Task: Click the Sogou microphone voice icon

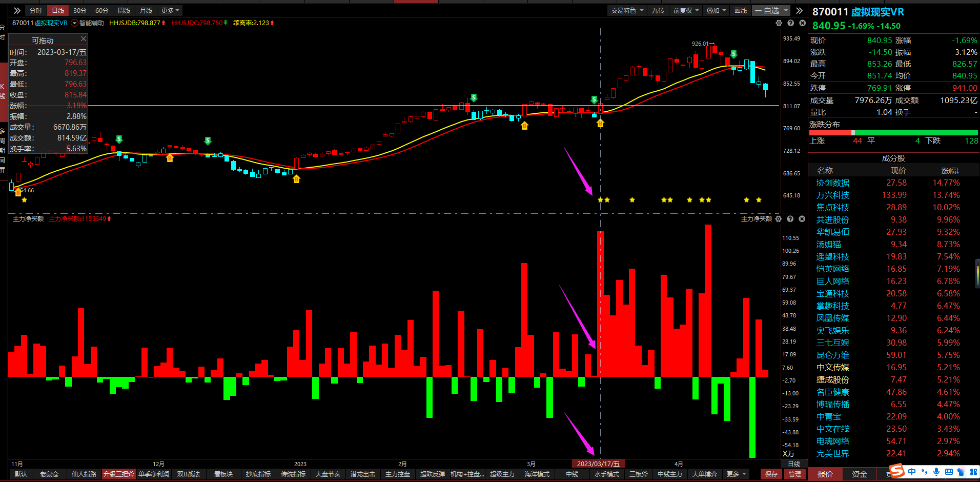Action: [x=936, y=472]
